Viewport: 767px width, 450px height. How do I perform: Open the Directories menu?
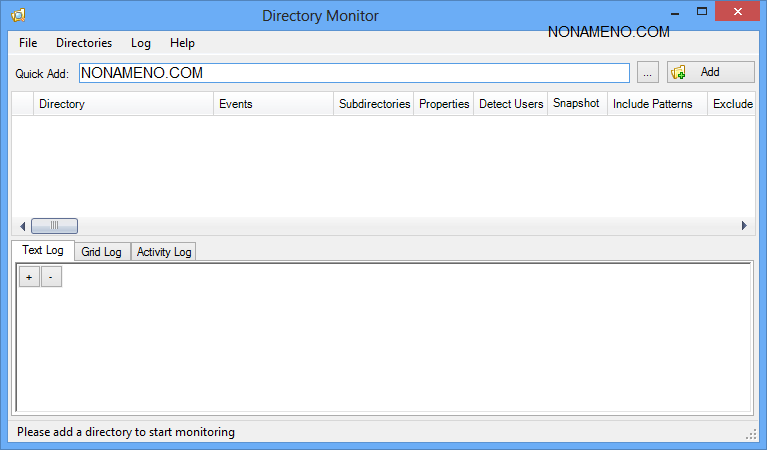coord(84,43)
